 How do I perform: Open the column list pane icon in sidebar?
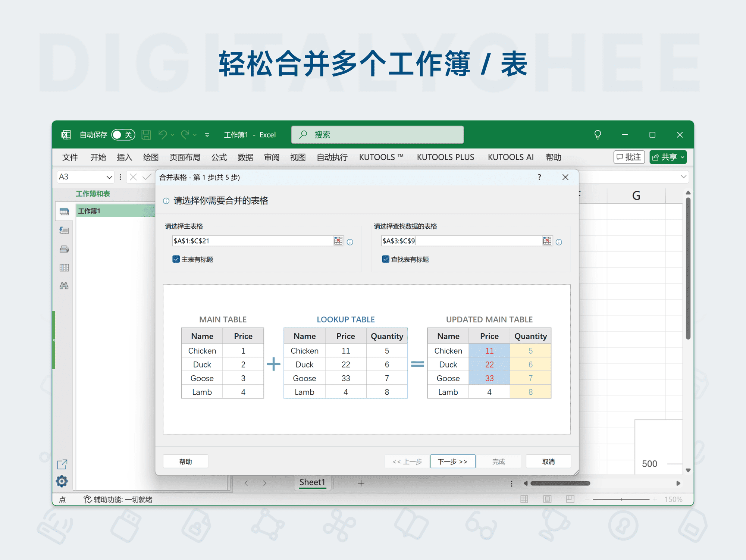(64, 268)
